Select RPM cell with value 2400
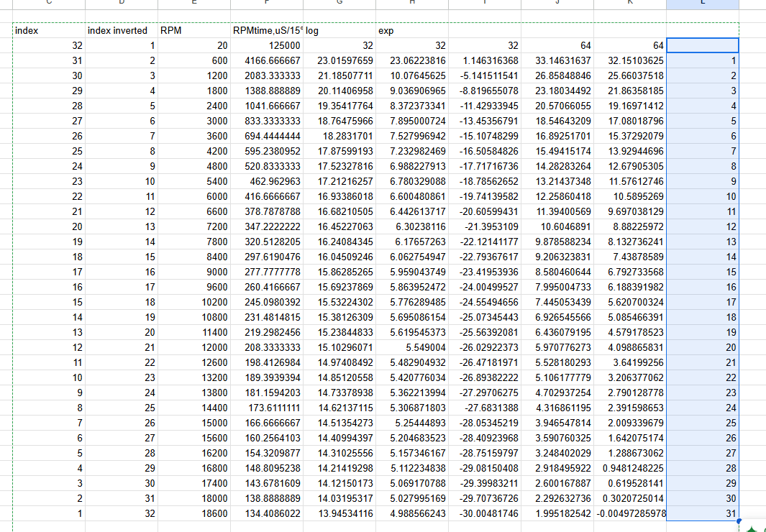The height and width of the screenshot is (532, 766). 194,106
